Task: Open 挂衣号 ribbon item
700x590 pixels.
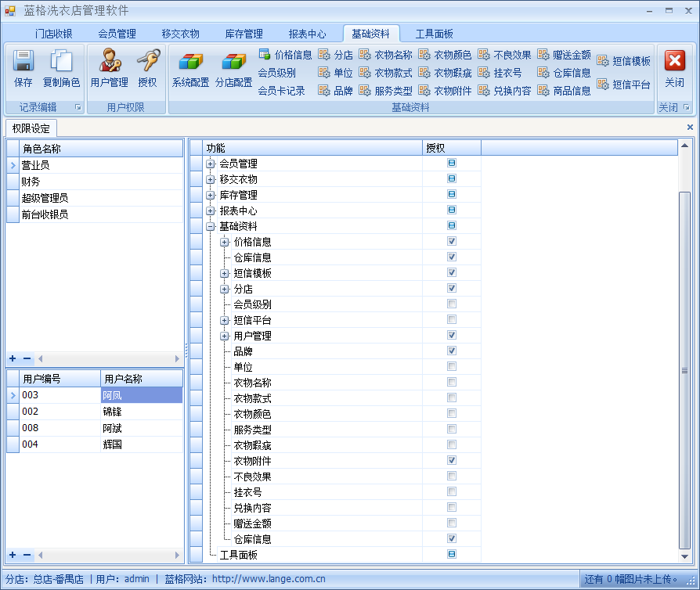Action: point(500,73)
